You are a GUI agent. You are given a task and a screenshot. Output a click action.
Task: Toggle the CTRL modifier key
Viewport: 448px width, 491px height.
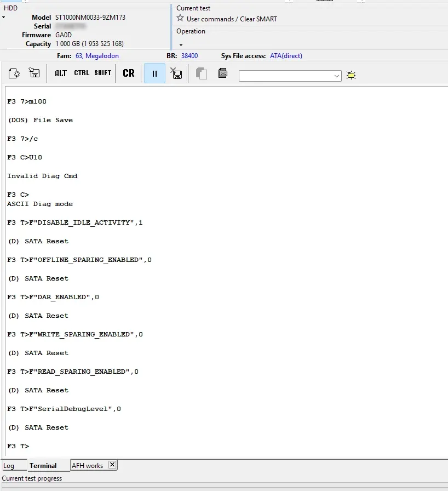[x=82, y=73]
